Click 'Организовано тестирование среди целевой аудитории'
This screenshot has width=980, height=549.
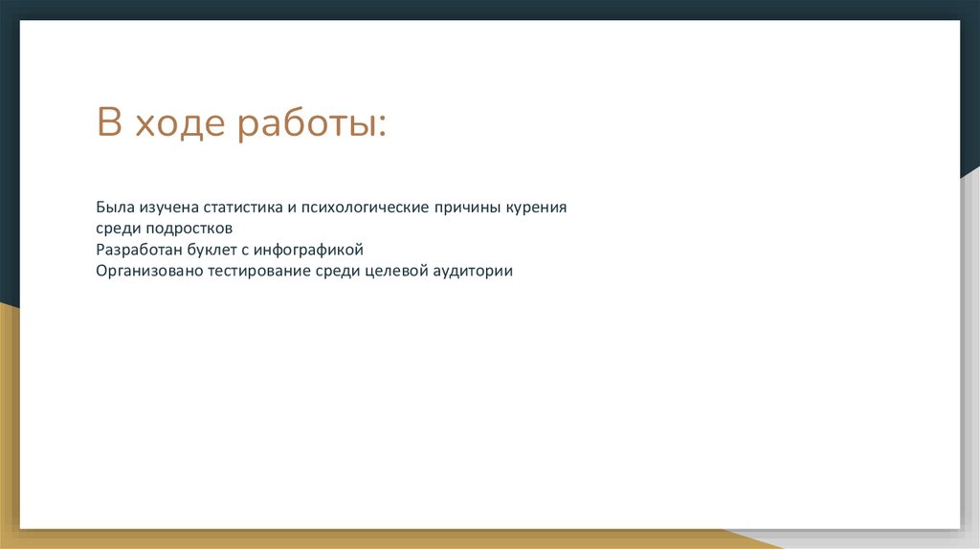tap(304, 271)
